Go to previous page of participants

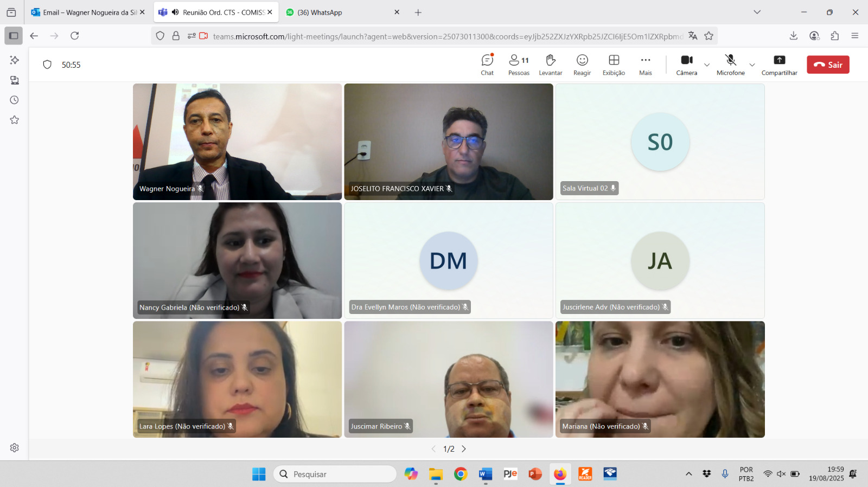(x=433, y=449)
